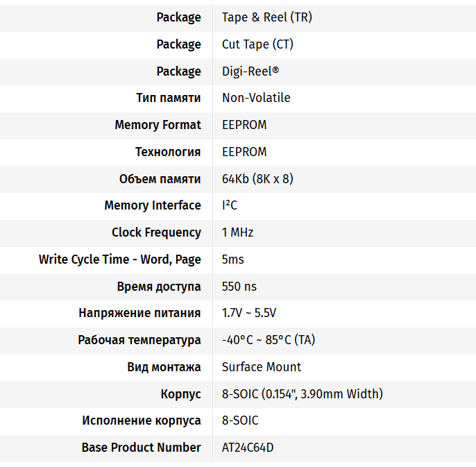
Task: Select the 550 ns access time value
Action: pos(239,287)
